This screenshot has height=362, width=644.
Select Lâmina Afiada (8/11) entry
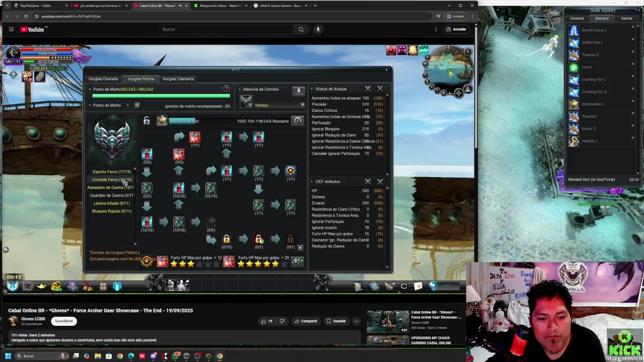click(112, 203)
